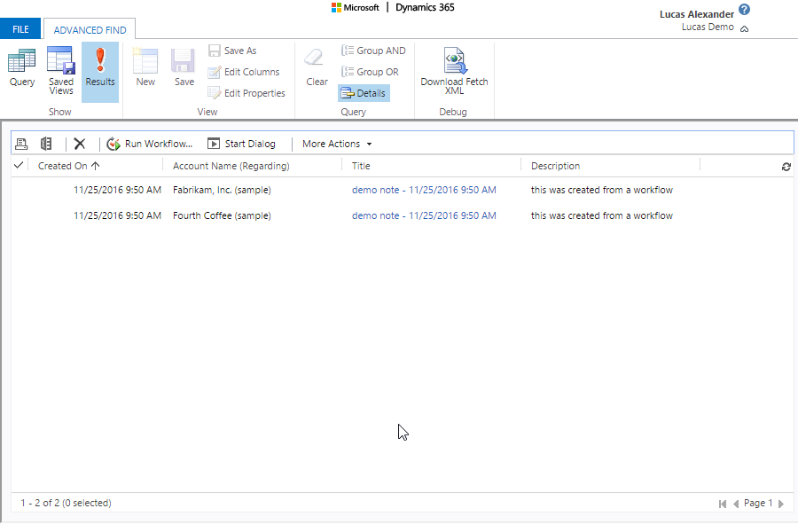The height and width of the screenshot is (532, 798).
Task: Toggle the Details query button
Action: point(364,93)
